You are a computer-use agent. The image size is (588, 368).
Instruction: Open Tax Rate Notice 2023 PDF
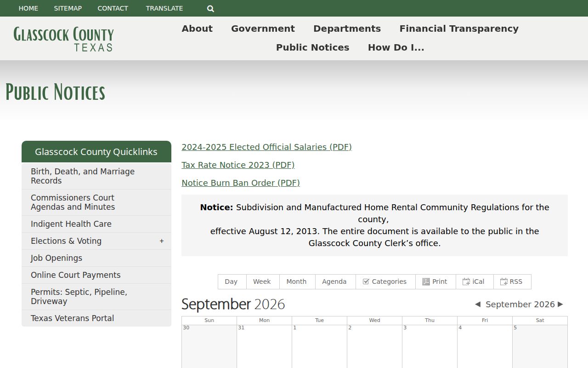pos(238,165)
